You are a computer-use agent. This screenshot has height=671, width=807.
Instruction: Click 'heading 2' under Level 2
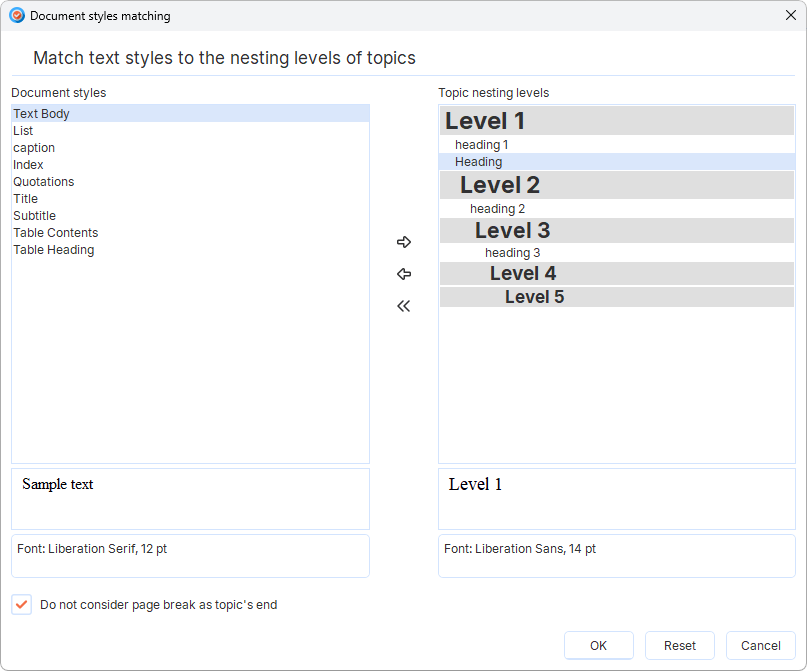(x=497, y=209)
